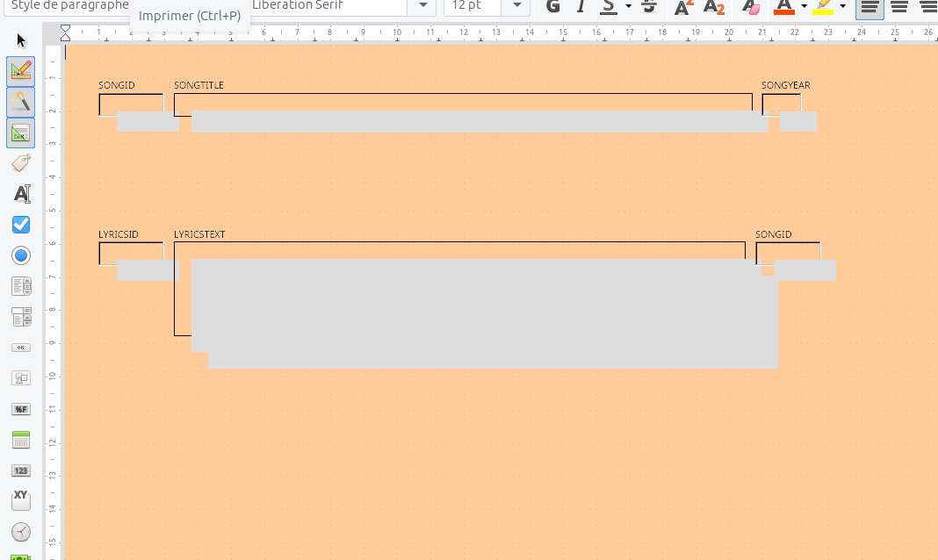Choose the Group Box (XY) tool
Image resolution: width=938 pixels, height=560 pixels.
(x=21, y=501)
